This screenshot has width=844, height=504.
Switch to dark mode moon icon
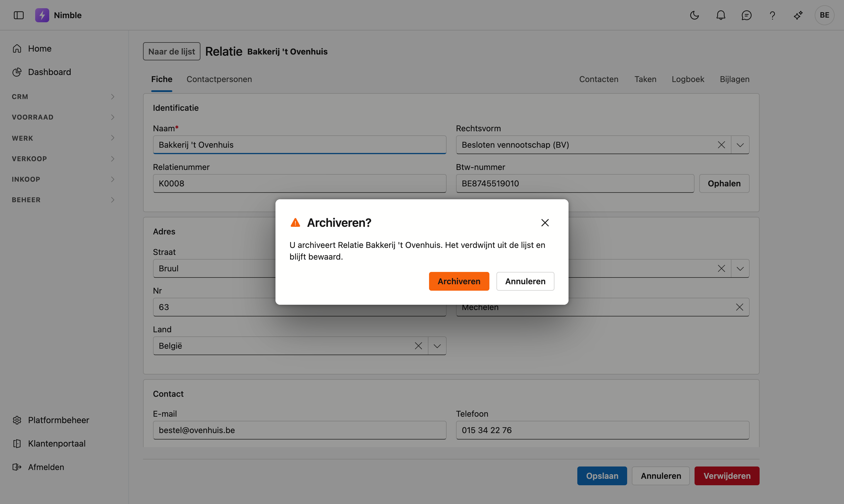tap(695, 15)
